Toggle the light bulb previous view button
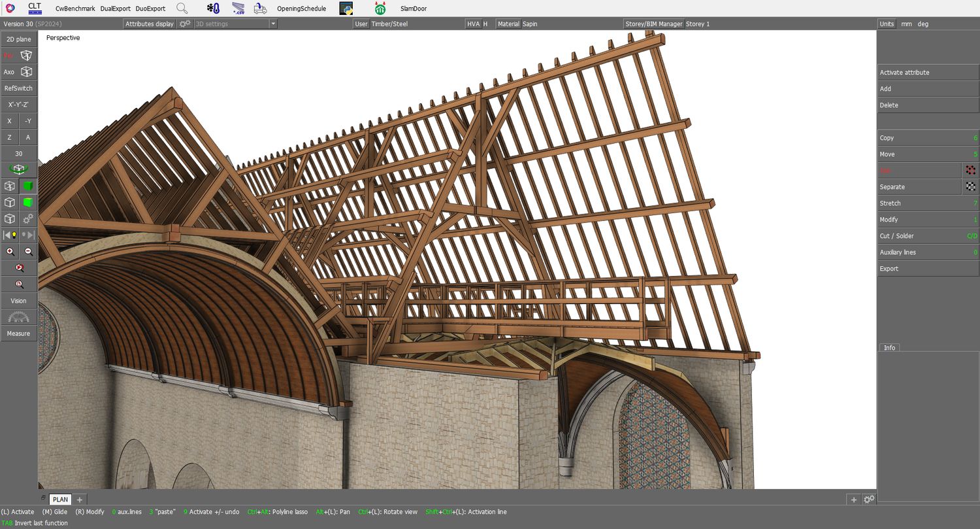 (10, 235)
